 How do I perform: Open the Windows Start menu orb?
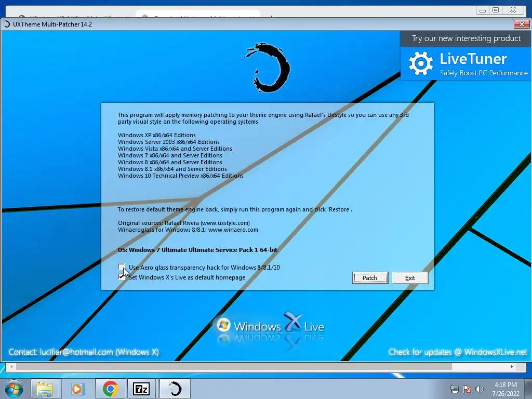coord(14,389)
